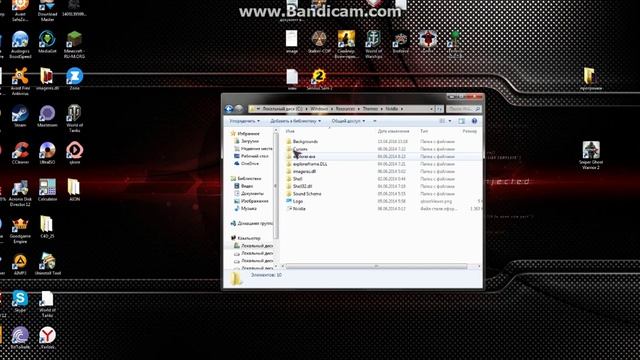The width and height of the screenshot is (640, 360).
Task: Launch CCleaner from the desktop
Action: [20, 153]
